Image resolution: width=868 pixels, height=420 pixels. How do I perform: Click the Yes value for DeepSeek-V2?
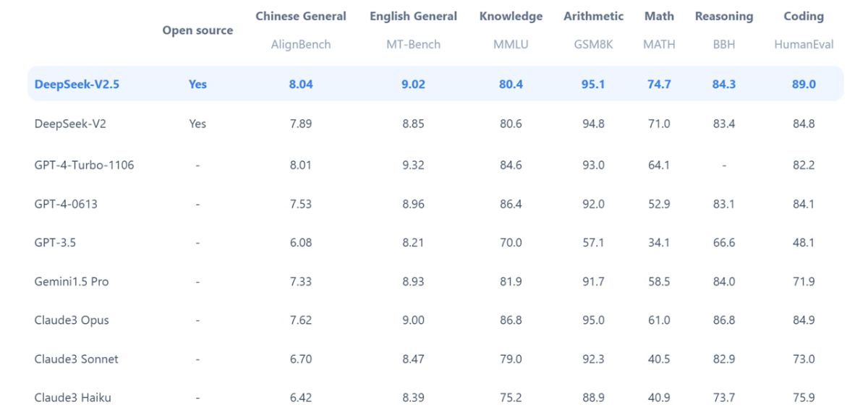click(197, 124)
